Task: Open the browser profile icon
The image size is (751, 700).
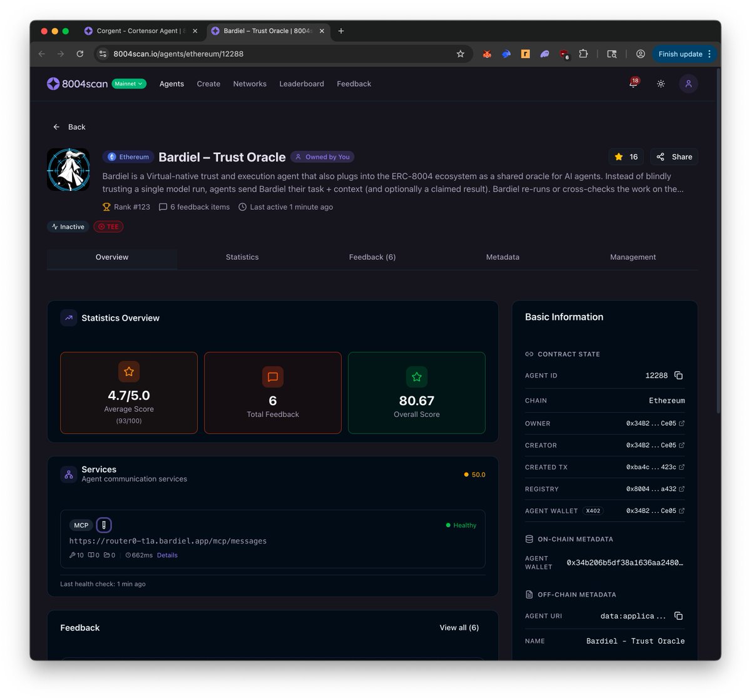Action: tap(641, 54)
